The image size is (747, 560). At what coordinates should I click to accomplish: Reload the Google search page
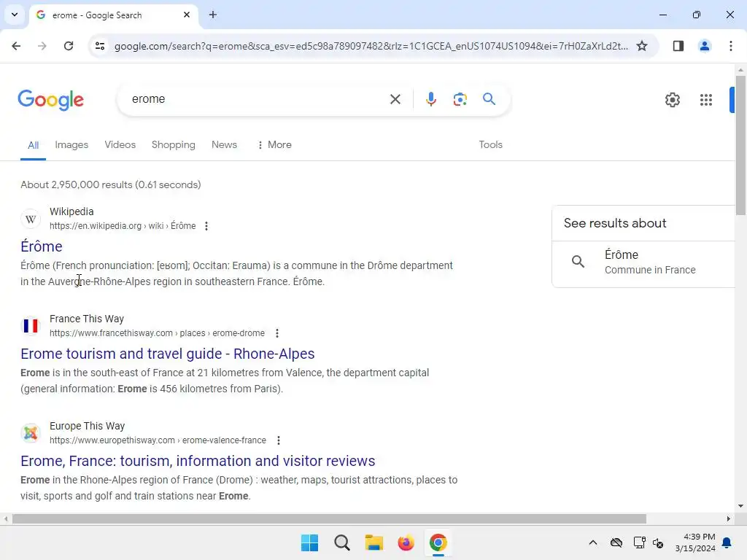coord(69,46)
